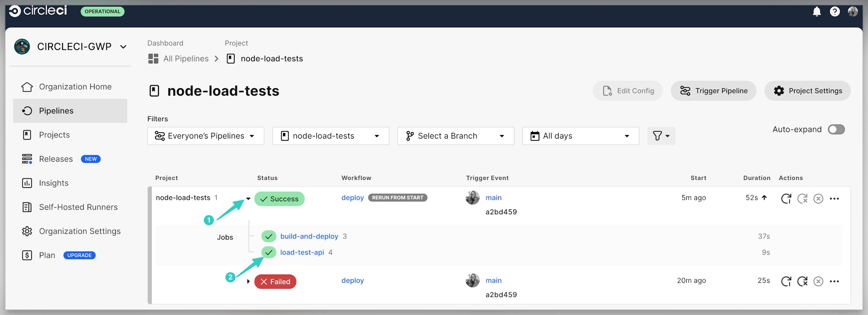Expand the failed workflow jobs
The width and height of the screenshot is (868, 315).
248,282
